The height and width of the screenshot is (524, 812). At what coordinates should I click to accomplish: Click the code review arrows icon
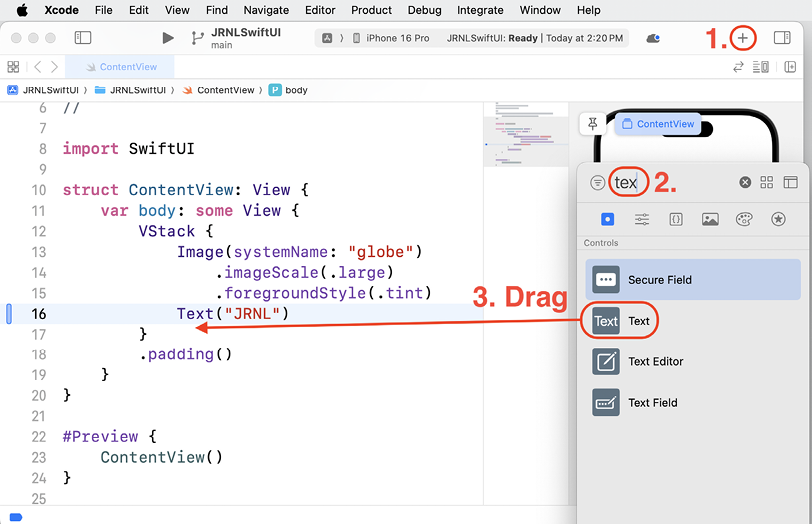click(738, 67)
